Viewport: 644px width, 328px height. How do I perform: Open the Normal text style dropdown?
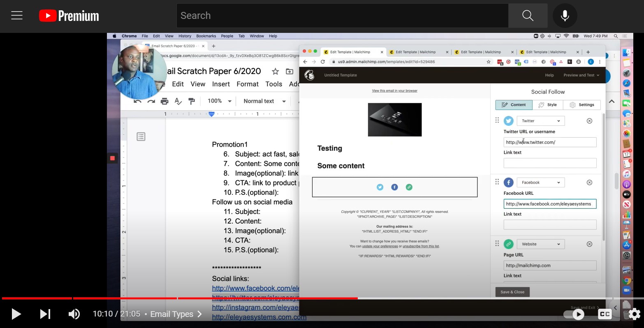(264, 101)
